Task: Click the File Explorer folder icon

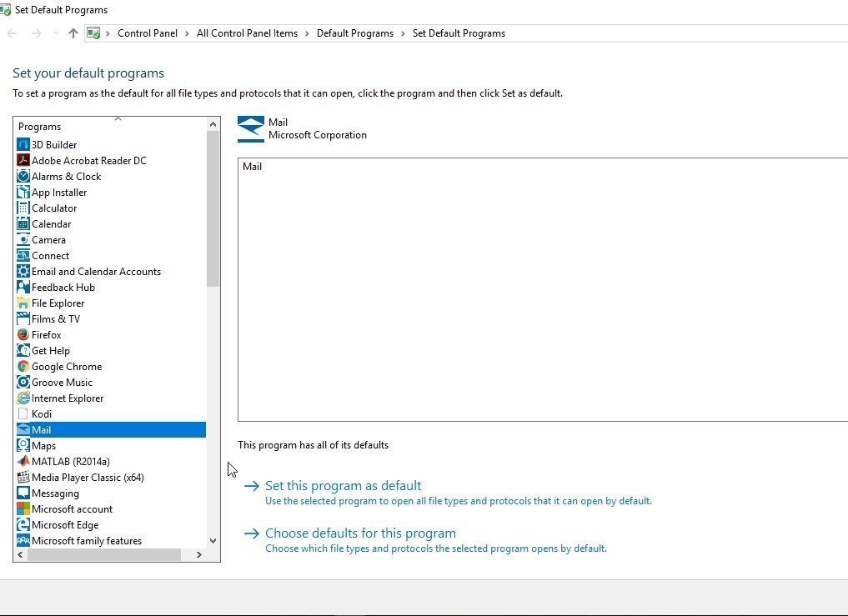Action: 23,303
